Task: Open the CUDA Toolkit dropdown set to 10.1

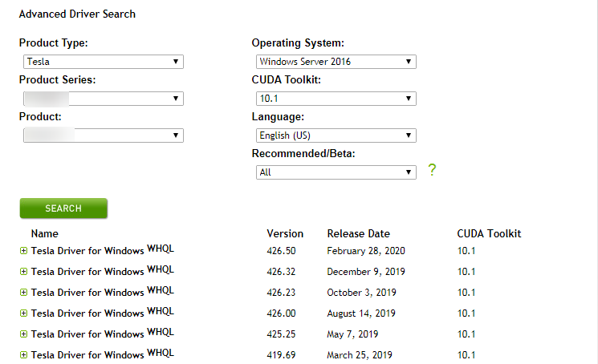Action: point(336,99)
